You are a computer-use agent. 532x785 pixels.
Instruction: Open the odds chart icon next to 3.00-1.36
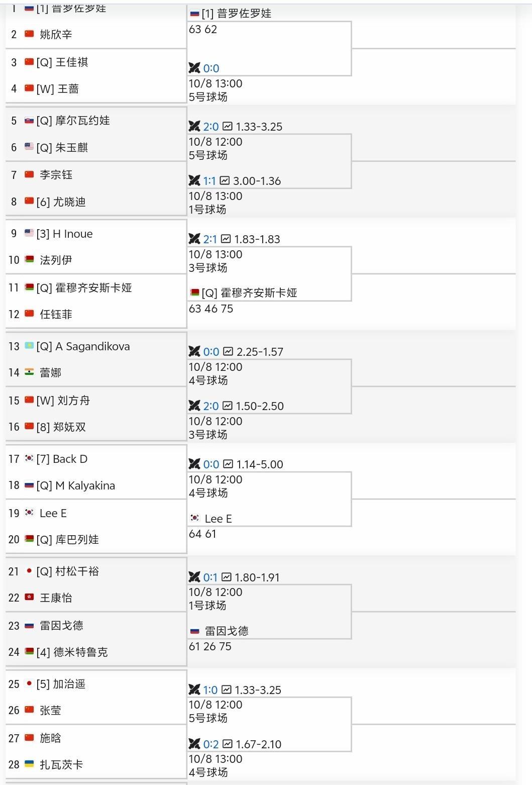pos(225,180)
